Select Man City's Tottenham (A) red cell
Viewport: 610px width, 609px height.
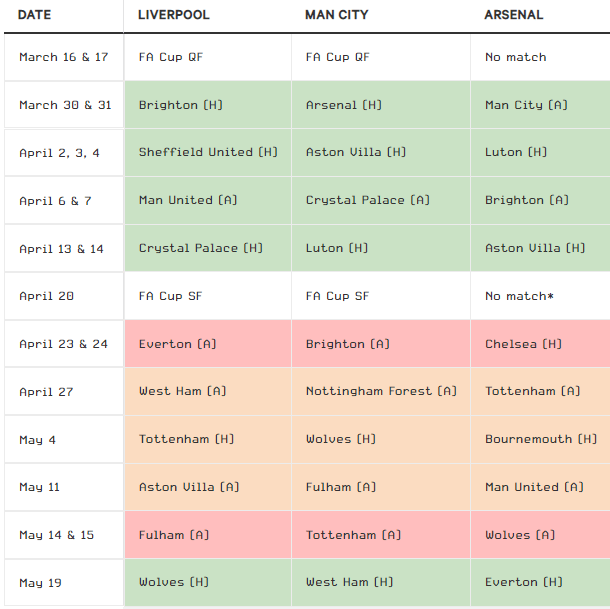point(381,535)
